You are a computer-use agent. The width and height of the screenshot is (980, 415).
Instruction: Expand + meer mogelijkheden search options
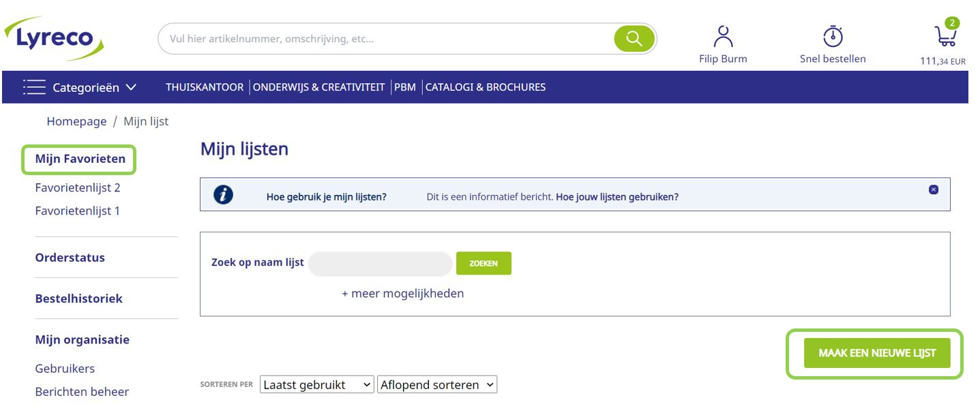pos(402,294)
